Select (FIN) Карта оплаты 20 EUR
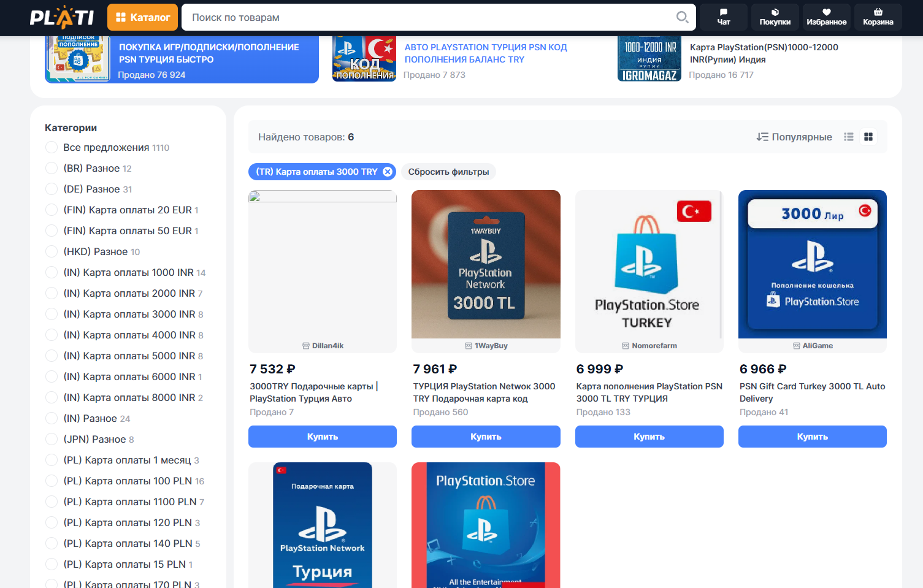Image resolution: width=923 pixels, height=588 pixels. [122, 210]
